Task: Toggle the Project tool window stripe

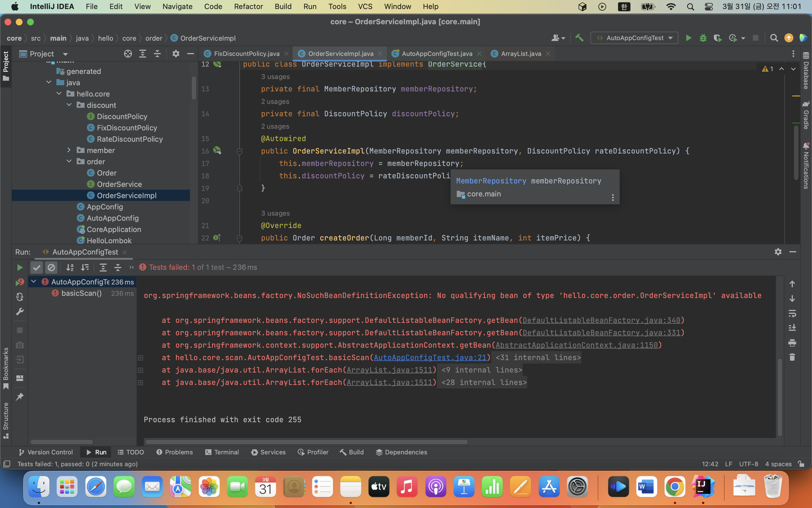Action: click(x=6, y=66)
